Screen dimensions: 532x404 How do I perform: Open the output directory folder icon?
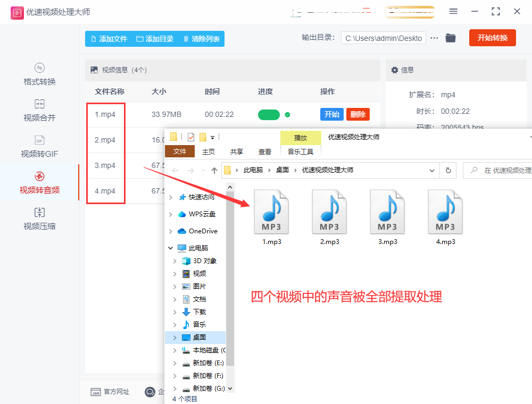point(451,38)
